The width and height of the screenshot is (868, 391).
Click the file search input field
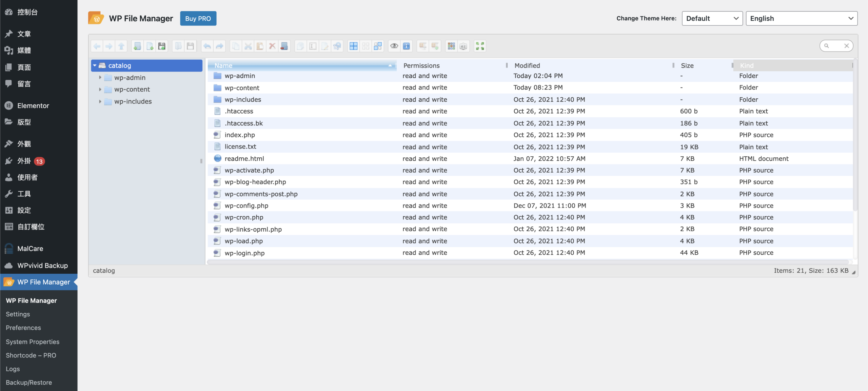point(836,46)
